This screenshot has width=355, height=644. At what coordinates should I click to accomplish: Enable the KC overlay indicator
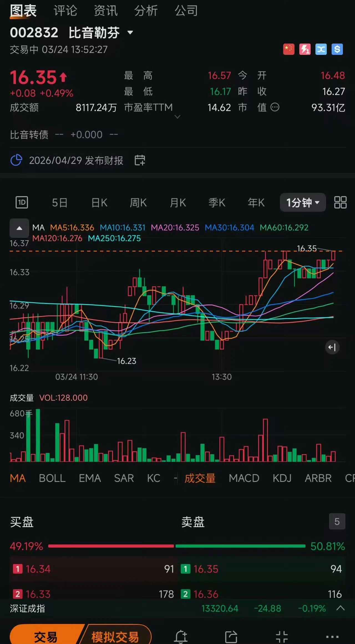click(154, 478)
